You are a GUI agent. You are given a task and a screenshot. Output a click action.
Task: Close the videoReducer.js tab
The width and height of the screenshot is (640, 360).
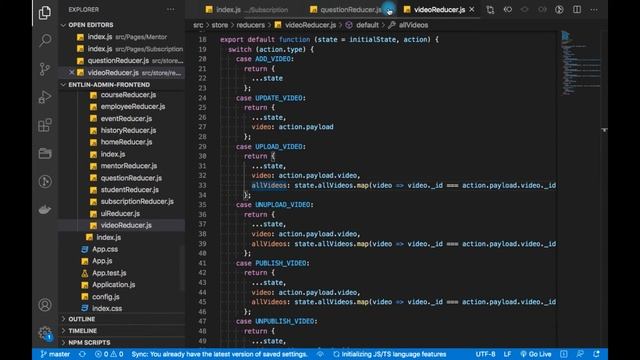[x=472, y=9]
